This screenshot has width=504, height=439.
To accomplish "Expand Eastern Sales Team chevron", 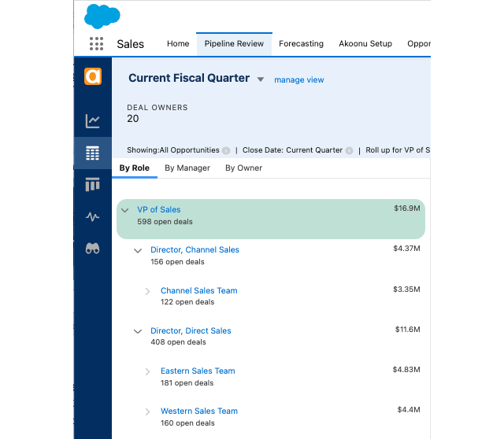I will tap(147, 371).
